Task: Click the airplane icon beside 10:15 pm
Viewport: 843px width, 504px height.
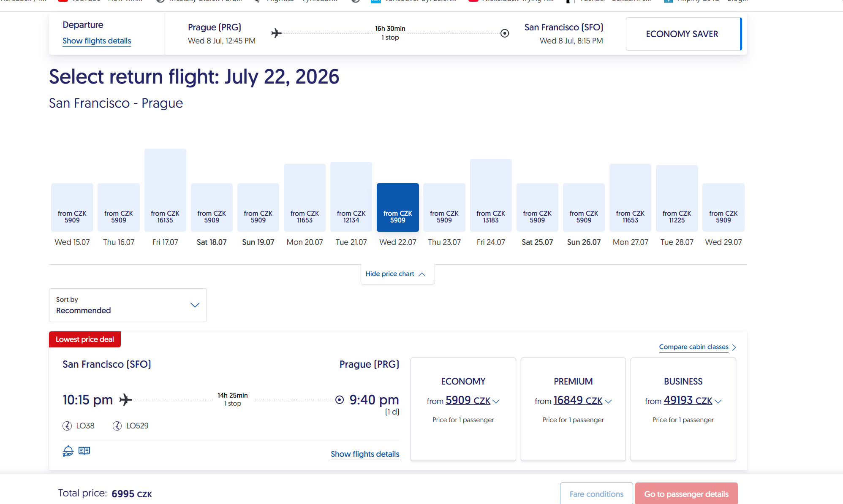Action: coord(125,399)
